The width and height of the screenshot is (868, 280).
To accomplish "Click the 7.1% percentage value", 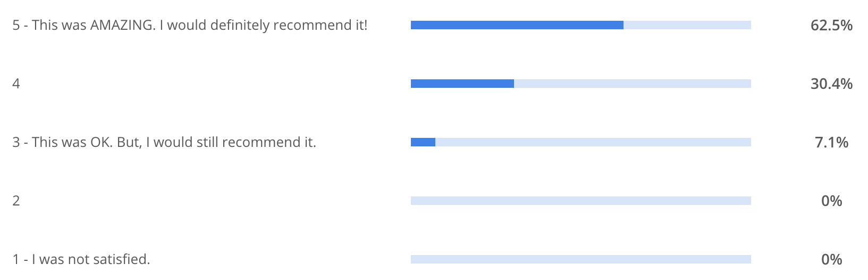I will [x=831, y=142].
